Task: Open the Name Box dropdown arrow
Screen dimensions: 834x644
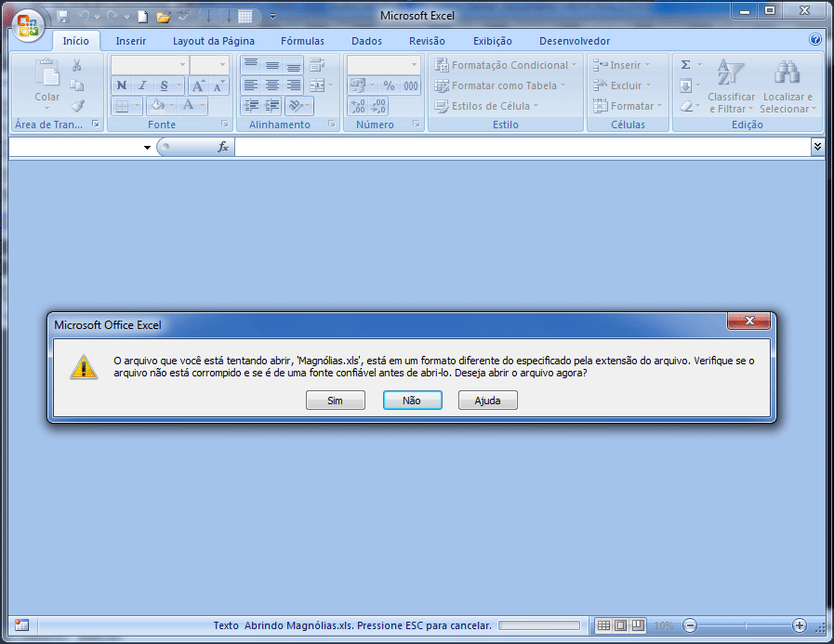Action: click(147, 148)
